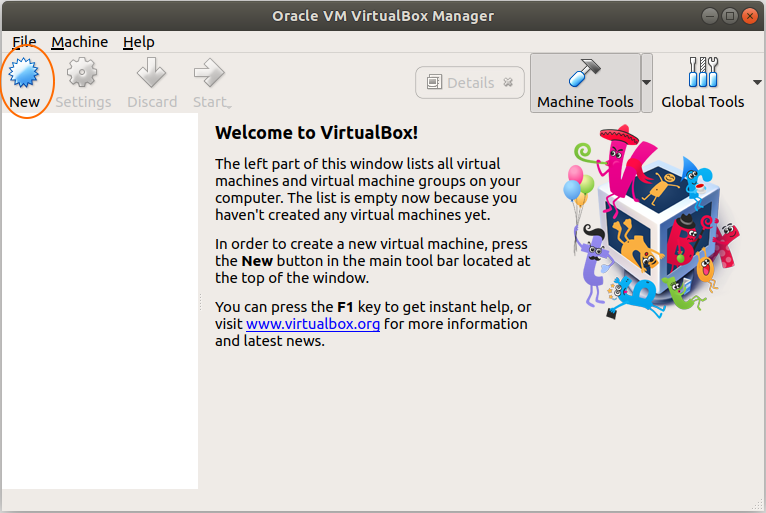Expand the Machine Tools dropdown arrow
This screenshot has height=513, width=766.
[x=646, y=83]
